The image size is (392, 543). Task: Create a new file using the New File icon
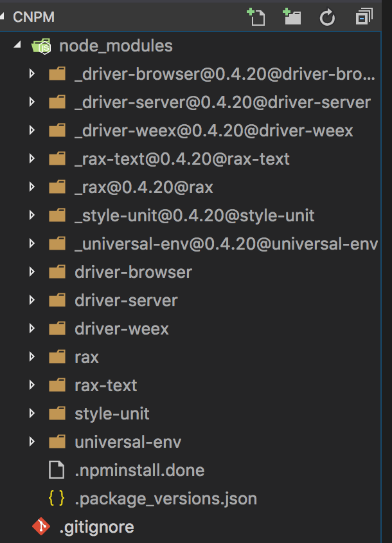[x=256, y=17]
